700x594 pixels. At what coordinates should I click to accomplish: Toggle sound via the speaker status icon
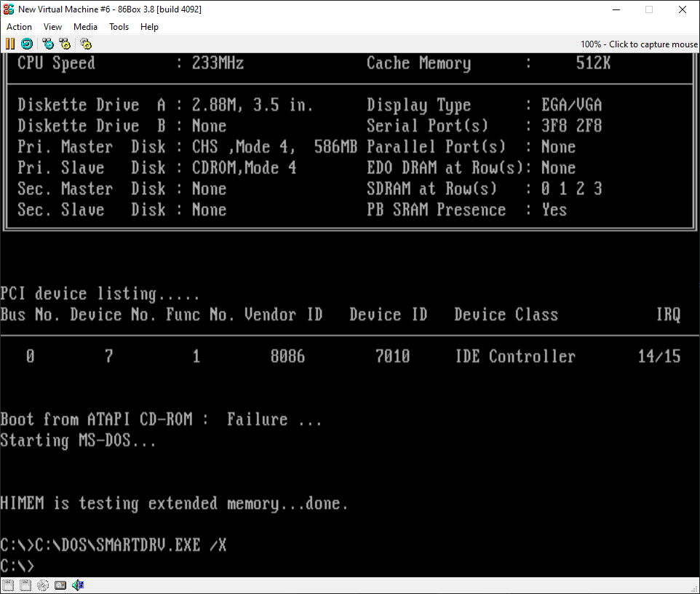[x=78, y=585]
